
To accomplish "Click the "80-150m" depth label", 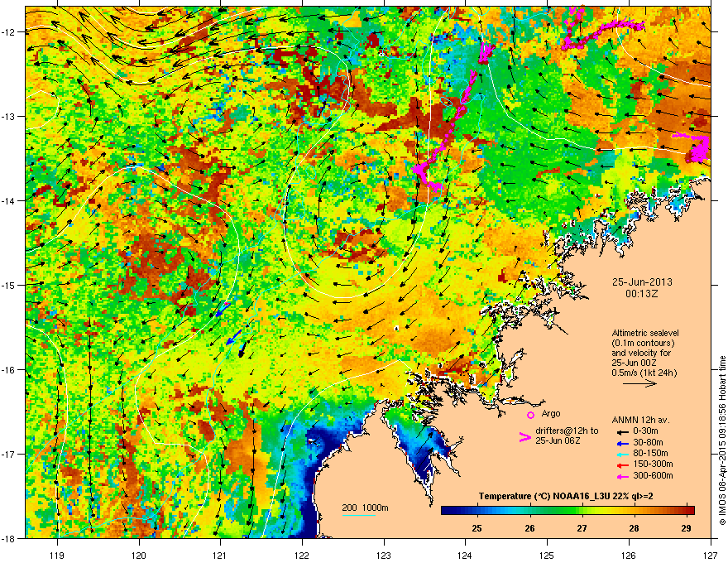I will pyautogui.click(x=650, y=454).
